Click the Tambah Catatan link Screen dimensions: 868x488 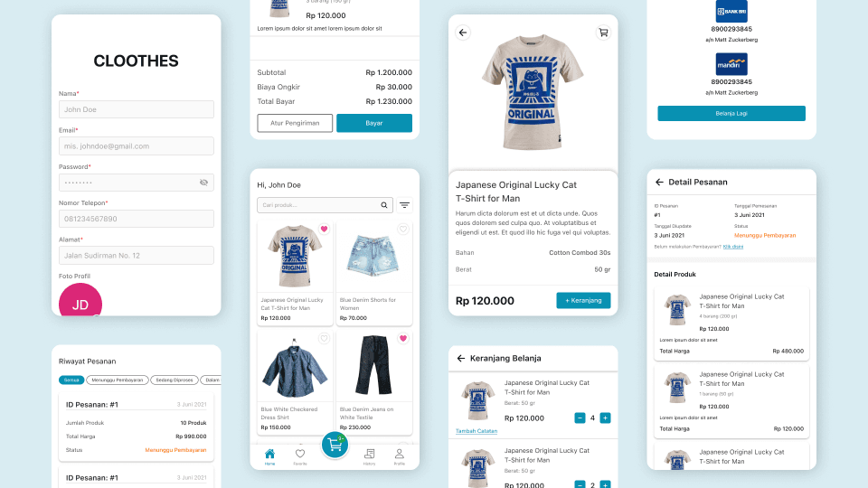pos(476,431)
